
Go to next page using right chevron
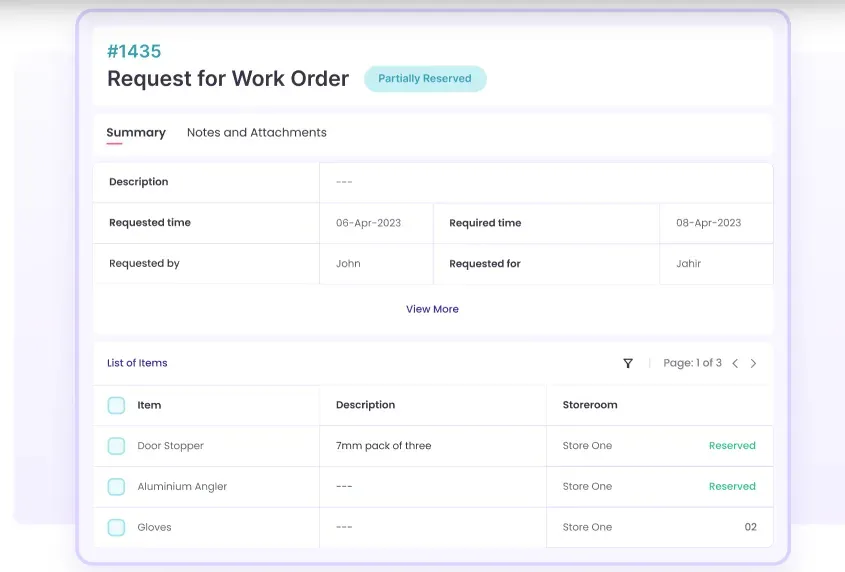pyautogui.click(x=754, y=363)
